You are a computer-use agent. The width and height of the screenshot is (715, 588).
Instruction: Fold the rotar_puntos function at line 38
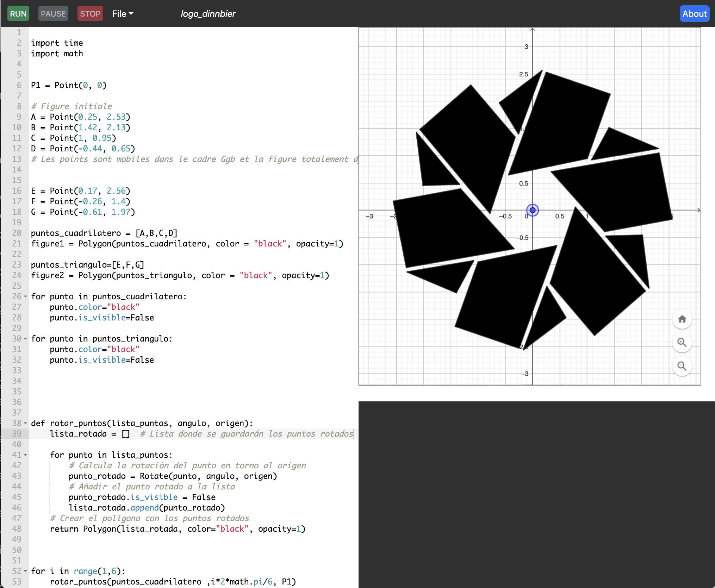25,423
